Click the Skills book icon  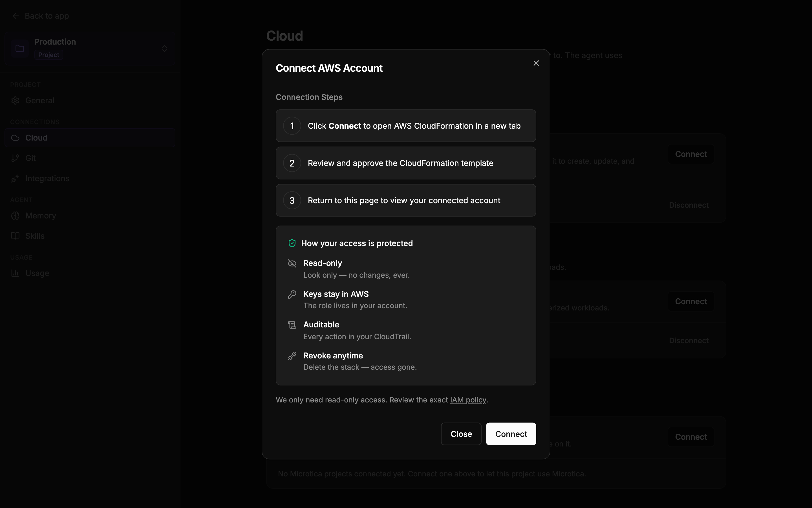(x=15, y=236)
